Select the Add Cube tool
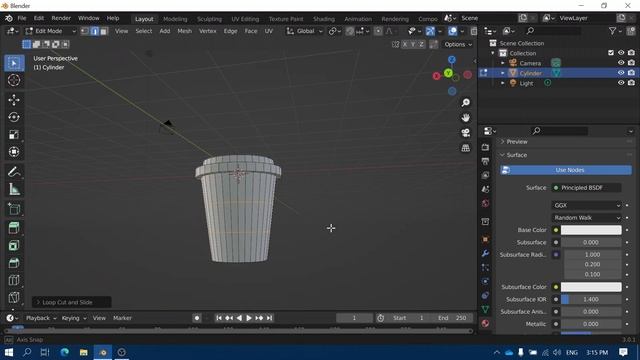Image resolution: width=640 pixels, height=360 pixels. 14,209
